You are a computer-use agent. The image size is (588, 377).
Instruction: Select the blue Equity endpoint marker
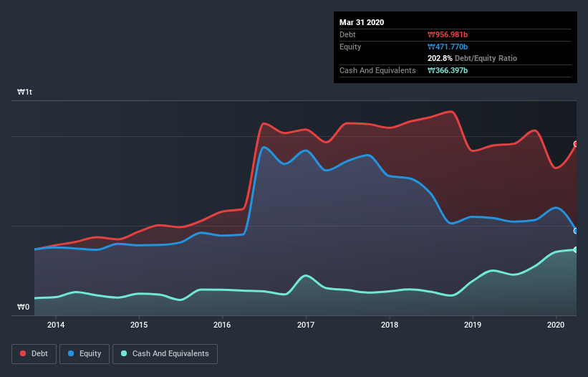tap(576, 231)
